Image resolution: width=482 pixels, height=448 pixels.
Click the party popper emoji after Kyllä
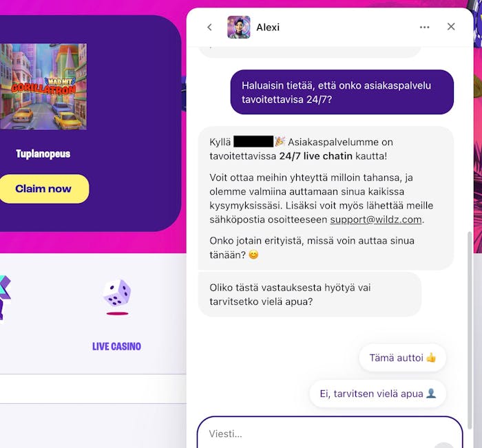point(280,142)
